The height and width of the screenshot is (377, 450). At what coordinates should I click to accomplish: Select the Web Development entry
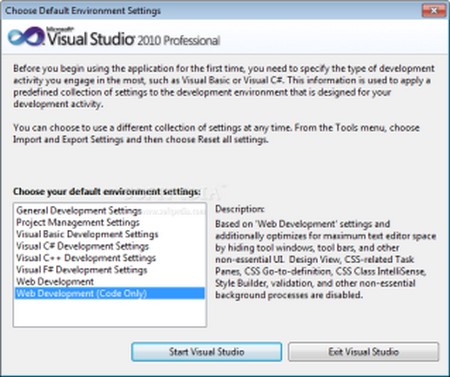55,282
